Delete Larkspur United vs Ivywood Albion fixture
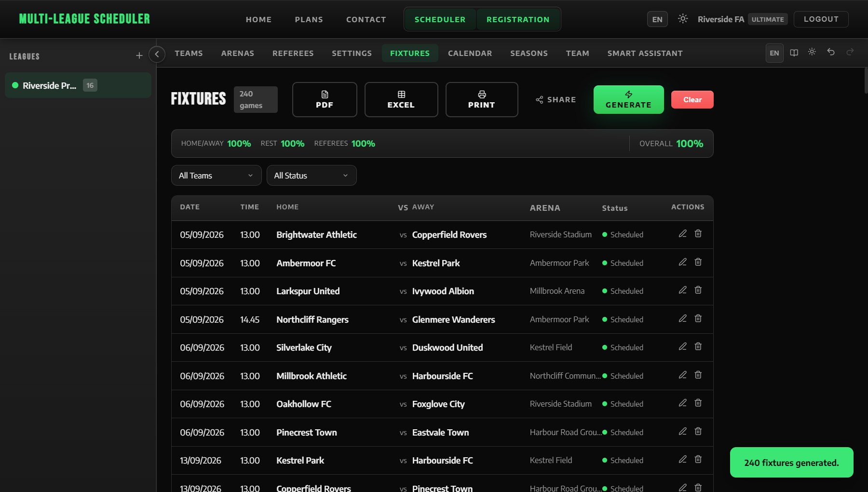This screenshot has height=492, width=868. (x=698, y=290)
